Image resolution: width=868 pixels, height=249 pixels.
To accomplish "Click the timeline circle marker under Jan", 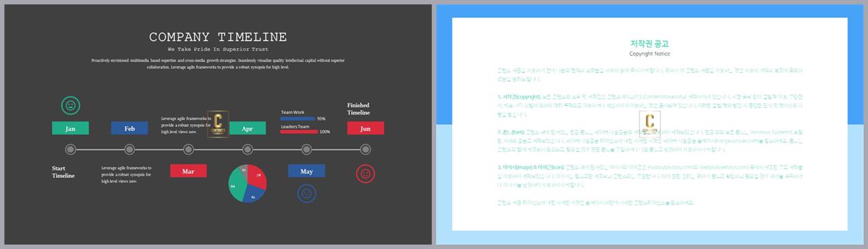I will click(71, 149).
